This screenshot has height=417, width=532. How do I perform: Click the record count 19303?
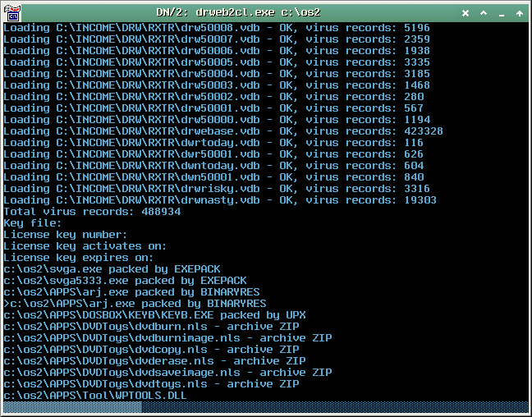click(x=420, y=200)
